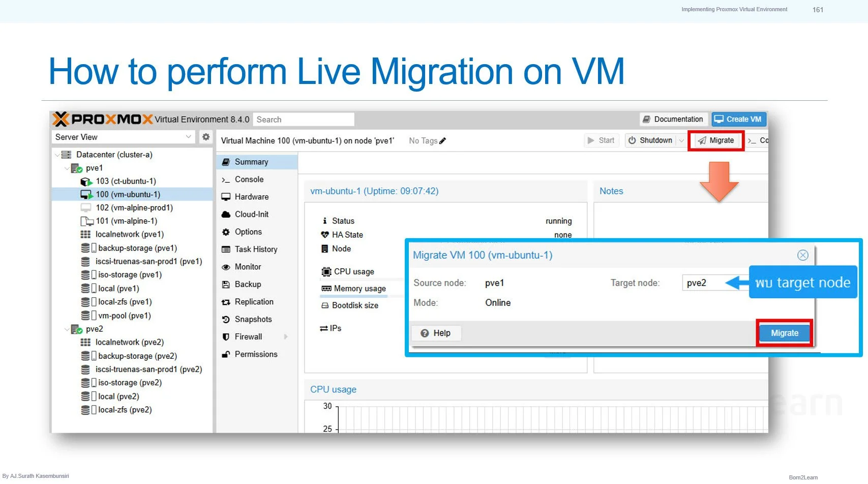Viewport: 868px width, 484px height.
Task: Select VM 102 (vm-alpine-prod1)
Action: click(x=134, y=208)
